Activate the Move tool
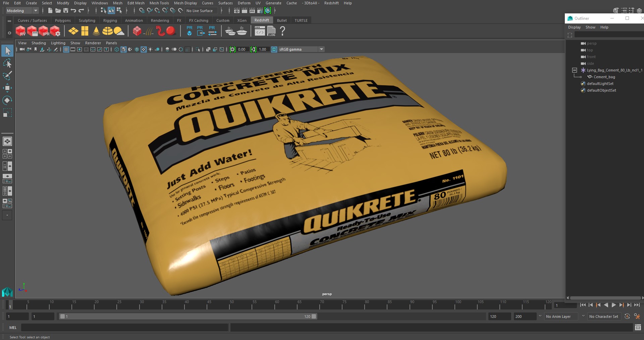The height and width of the screenshot is (340, 644). pyautogui.click(x=7, y=88)
